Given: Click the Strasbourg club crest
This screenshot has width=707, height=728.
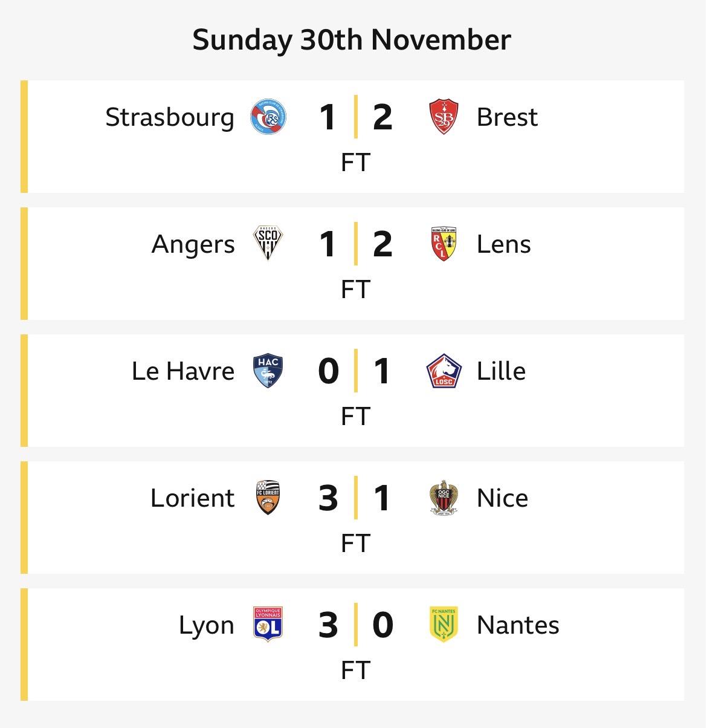Looking at the screenshot, I should (x=268, y=117).
